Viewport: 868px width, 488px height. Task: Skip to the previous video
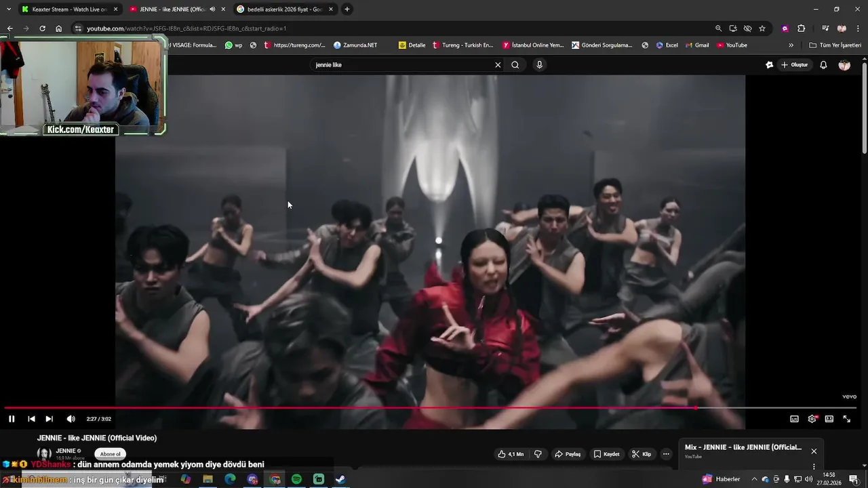point(31,419)
